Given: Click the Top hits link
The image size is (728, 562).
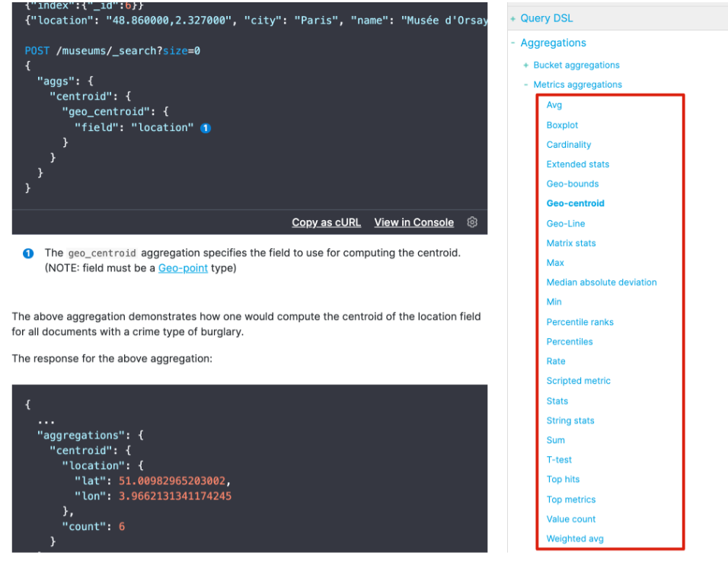Looking at the screenshot, I should tap(563, 479).
